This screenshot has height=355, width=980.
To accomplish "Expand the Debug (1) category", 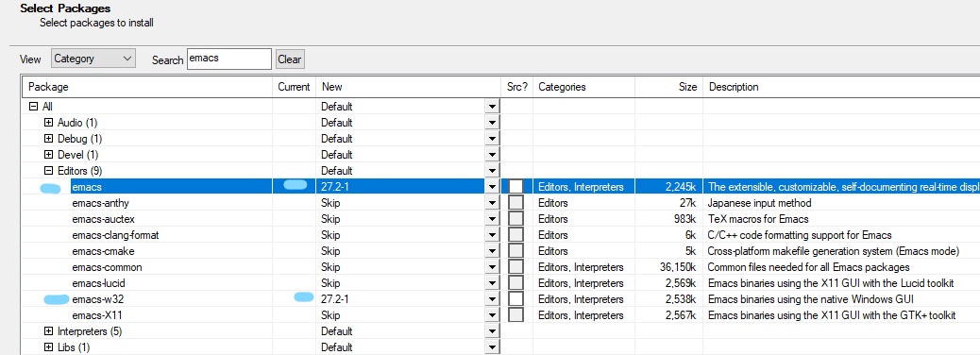I will [x=49, y=139].
